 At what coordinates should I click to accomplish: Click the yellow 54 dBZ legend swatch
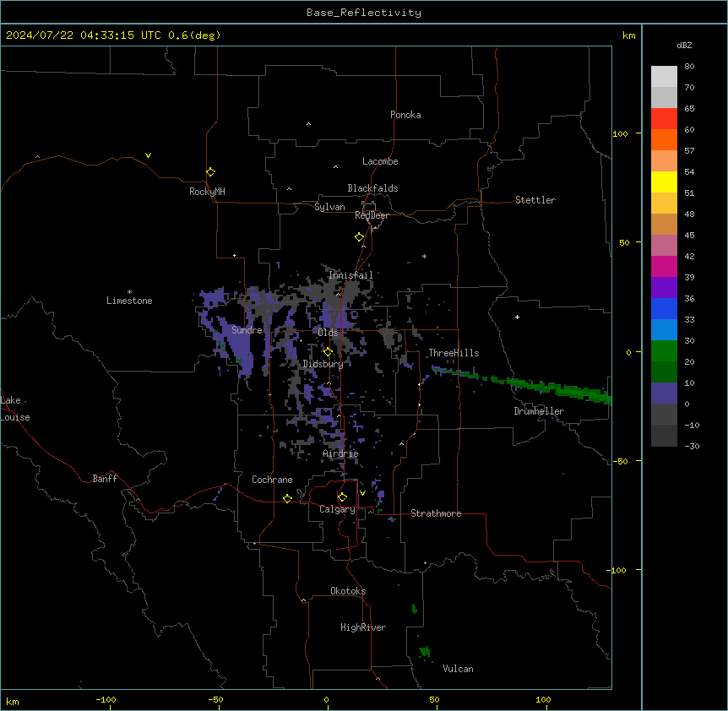tap(664, 182)
